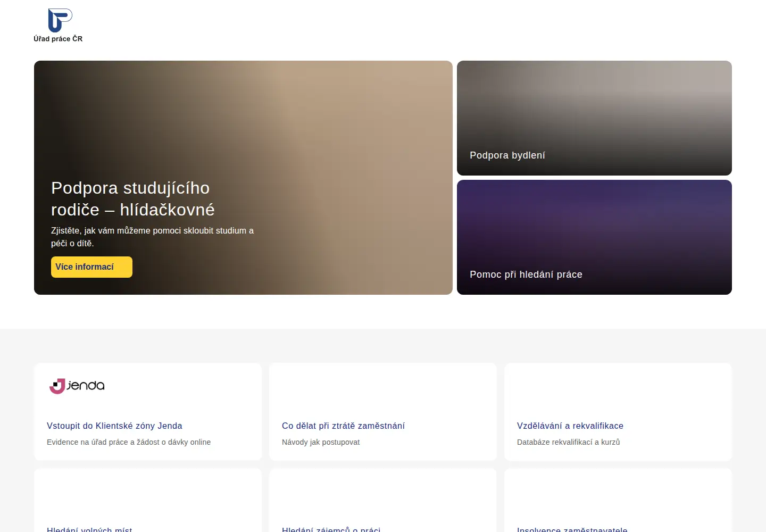Click text 'Databáze rekvalifikací a kurzů'
766x532 pixels.
[569, 442]
